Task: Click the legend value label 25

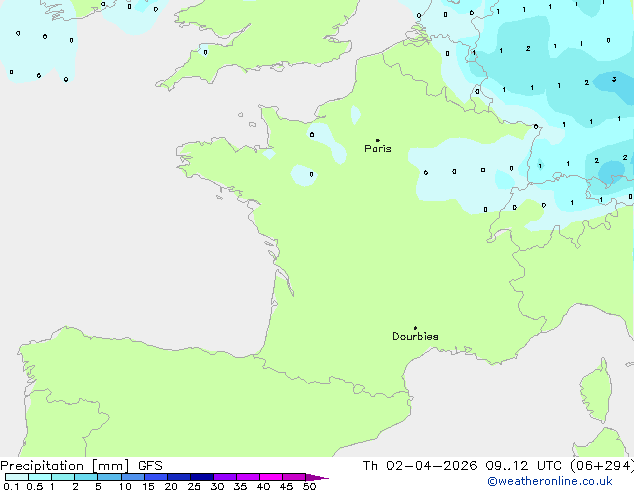Action: (x=194, y=486)
